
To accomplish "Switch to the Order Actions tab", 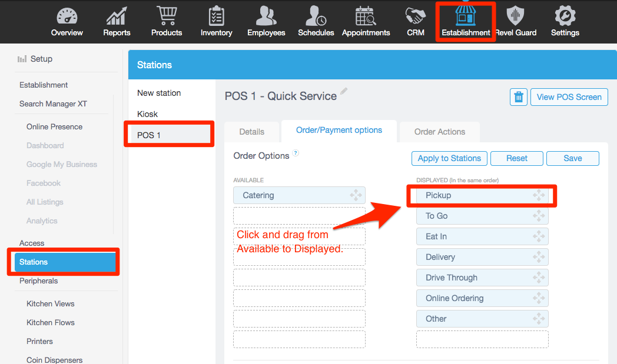I will point(439,132).
